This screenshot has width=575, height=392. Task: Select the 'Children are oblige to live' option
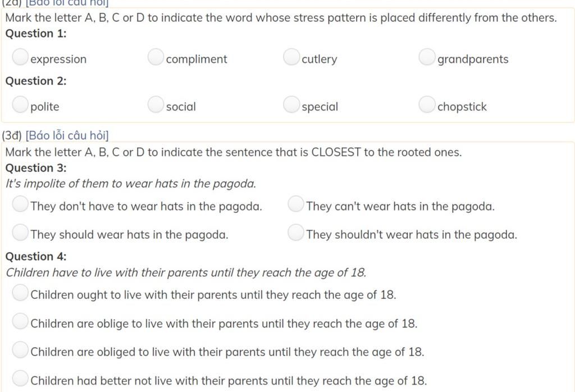pyautogui.click(x=20, y=321)
